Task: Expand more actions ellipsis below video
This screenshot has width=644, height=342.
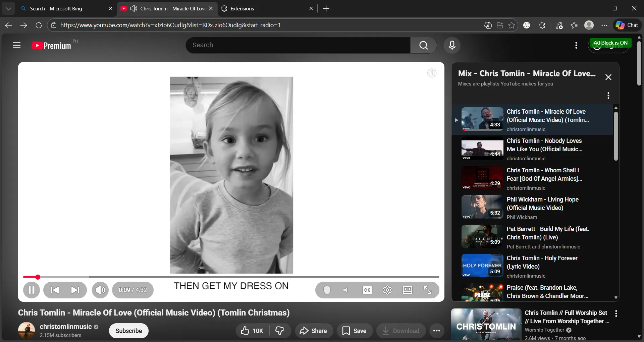Action: coord(436,331)
